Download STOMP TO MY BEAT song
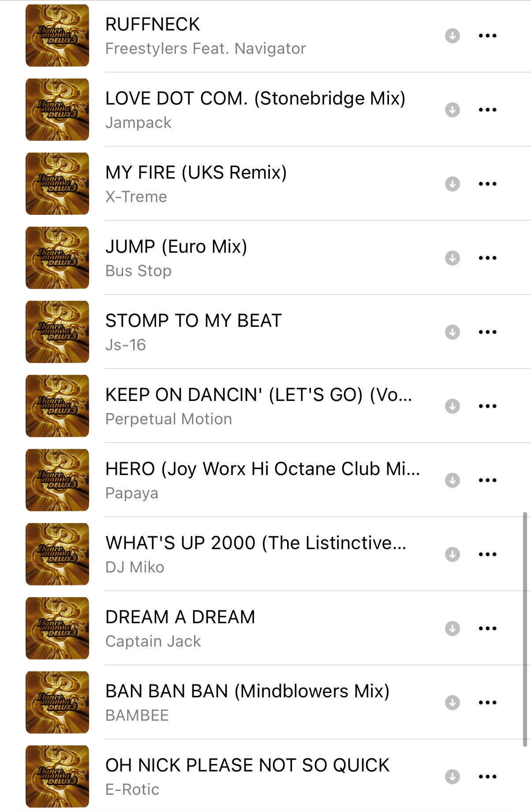The width and height of the screenshot is (531, 812). pyautogui.click(x=452, y=332)
